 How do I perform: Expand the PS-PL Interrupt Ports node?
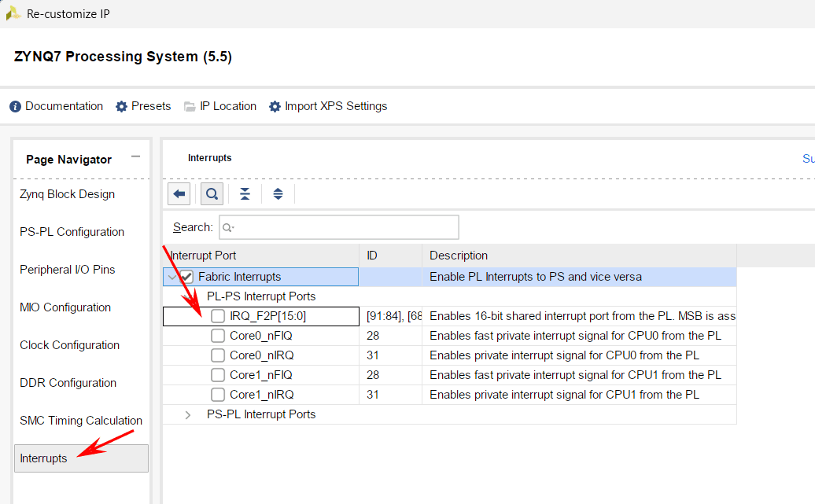(x=188, y=415)
